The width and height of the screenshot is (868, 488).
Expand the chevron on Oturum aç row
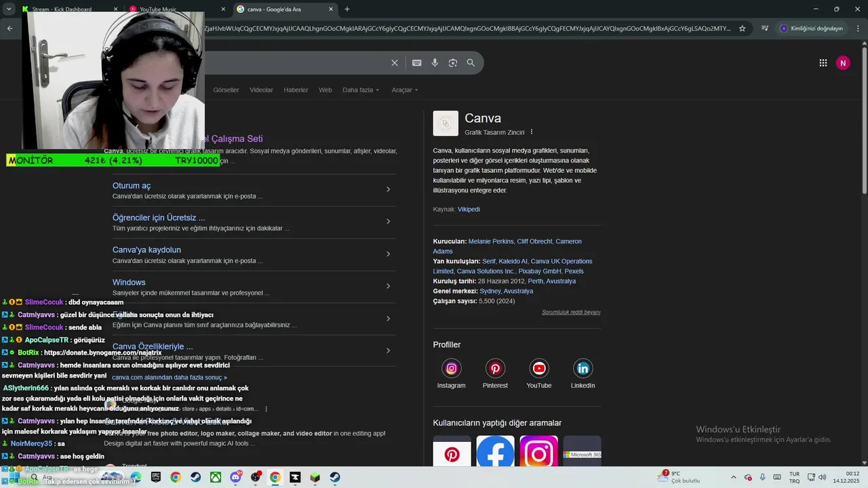(x=388, y=189)
